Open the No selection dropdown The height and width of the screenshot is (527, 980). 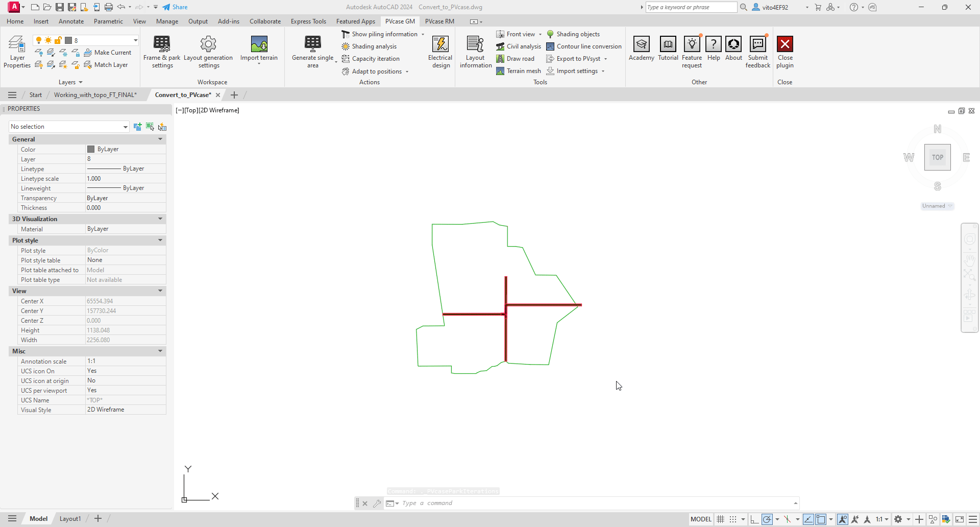(x=69, y=127)
